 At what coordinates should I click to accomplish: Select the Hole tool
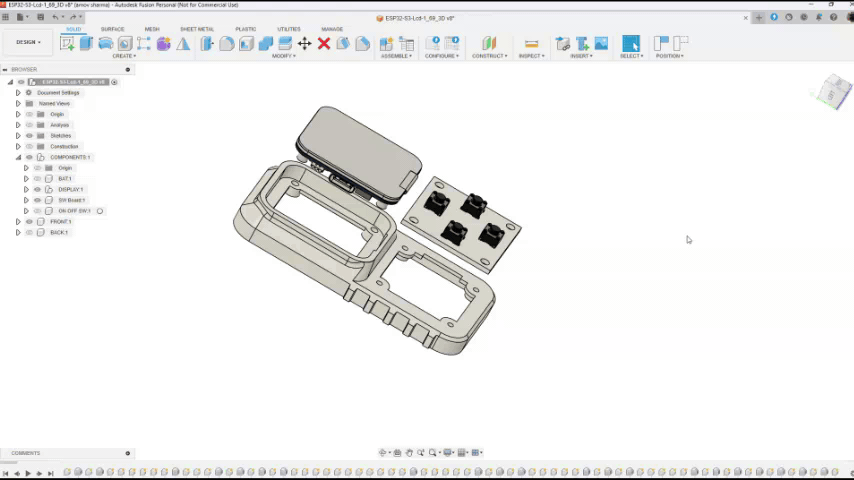point(125,44)
